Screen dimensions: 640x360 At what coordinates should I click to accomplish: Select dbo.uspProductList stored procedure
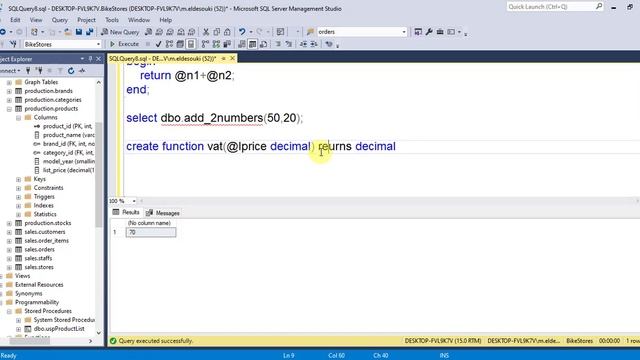pos(59,329)
